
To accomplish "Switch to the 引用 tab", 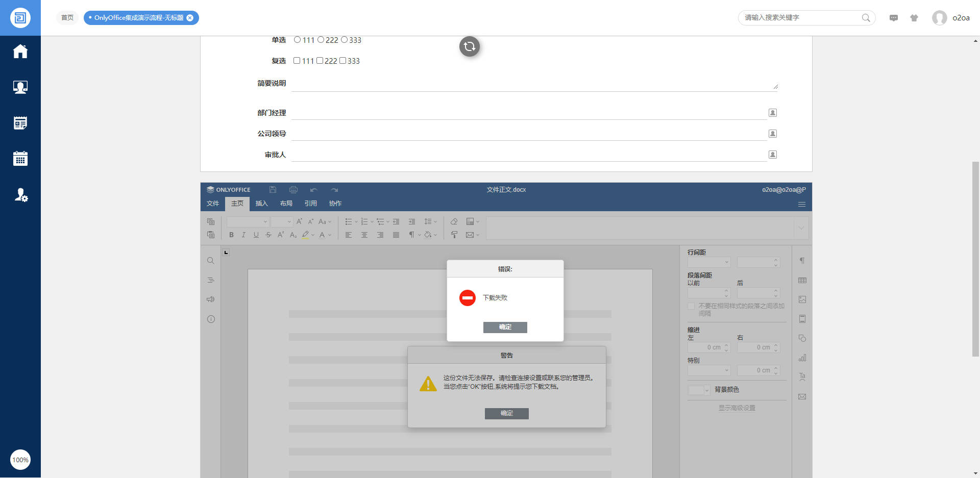I will click(x=311, y=204).
